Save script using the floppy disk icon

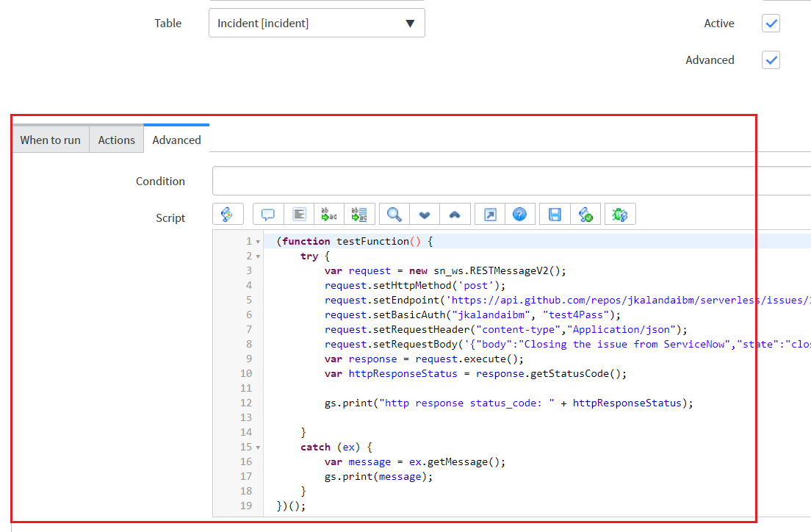click(x=555, y=215)
